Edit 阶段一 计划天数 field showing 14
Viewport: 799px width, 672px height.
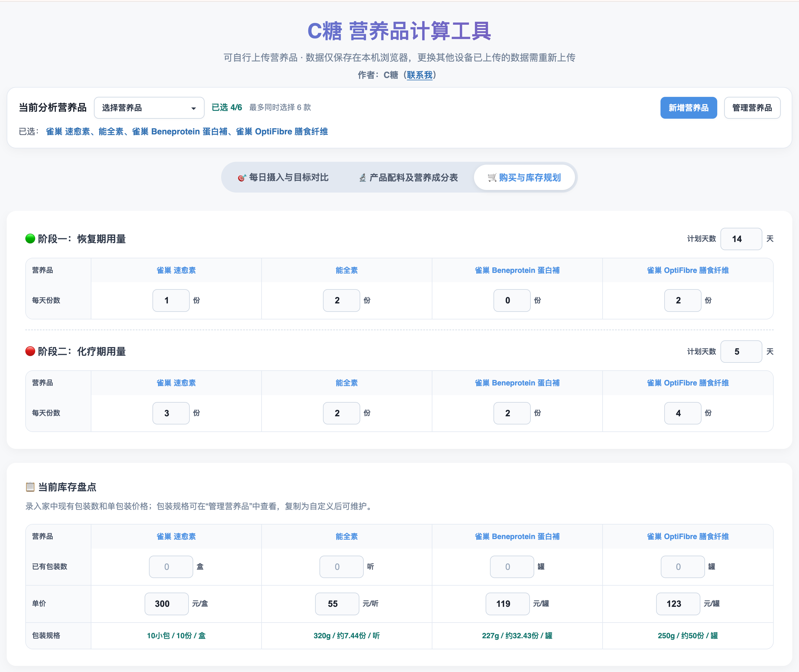(741, 239)
